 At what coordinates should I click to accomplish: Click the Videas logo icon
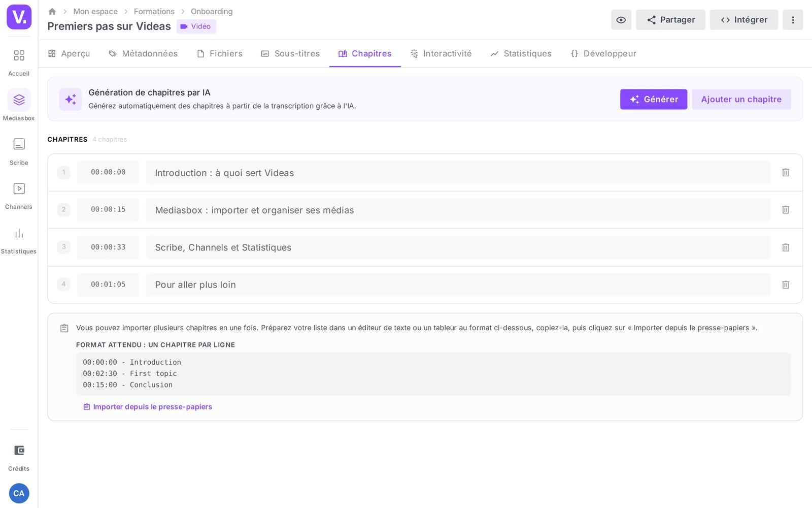coord(19,17)
